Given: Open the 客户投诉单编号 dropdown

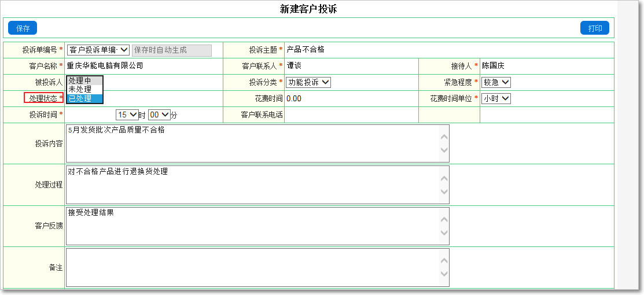Looking at the screenshot, I should click(x=98, y=50).
